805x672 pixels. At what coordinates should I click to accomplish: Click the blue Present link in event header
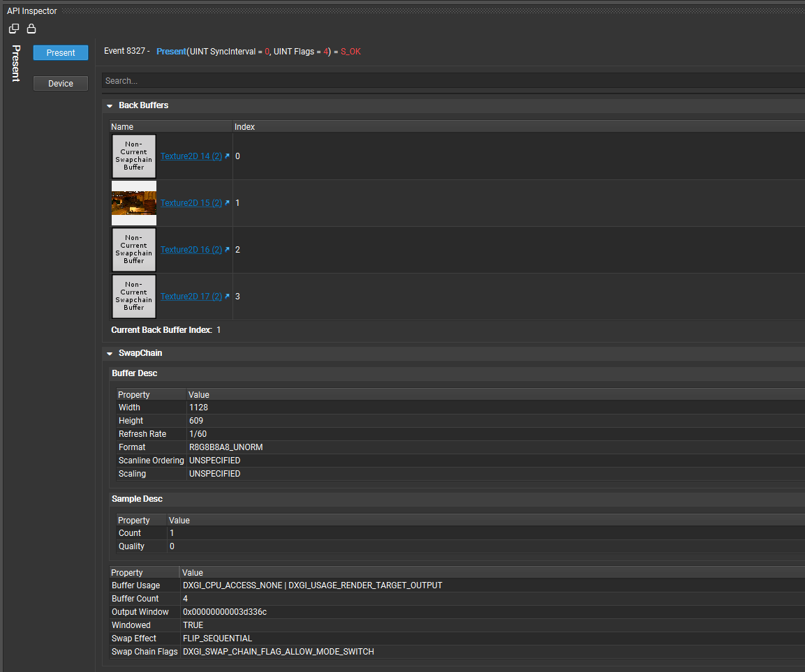coord(171,51)
